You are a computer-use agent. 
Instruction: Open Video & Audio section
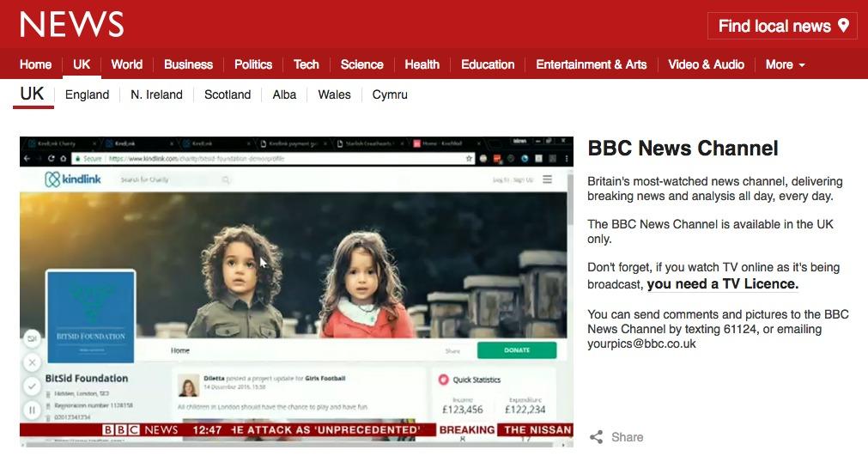(x=706, y=64)
